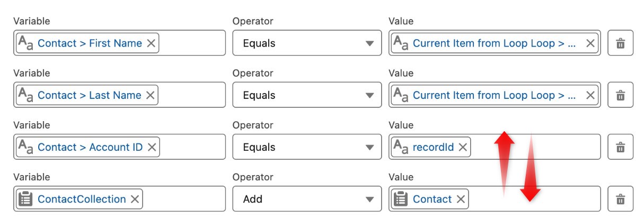Open the Equals operator dropdown for Last Name
This screenshot has width=644, height=219.
click(x=306, y=95)
